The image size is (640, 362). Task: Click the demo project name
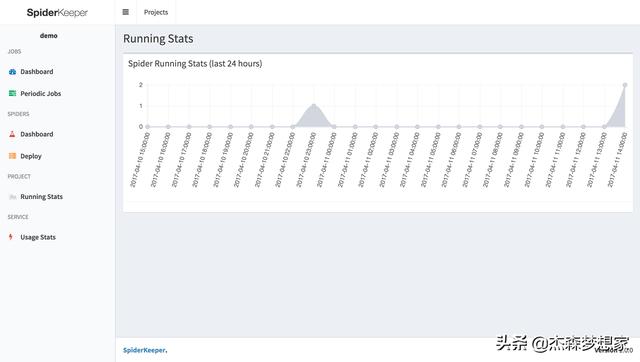coord(49,36)
